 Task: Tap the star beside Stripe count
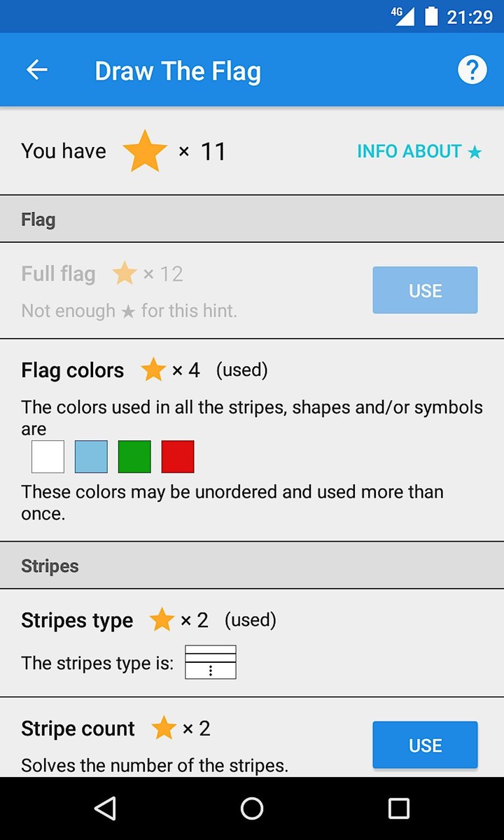click(164, 729)
